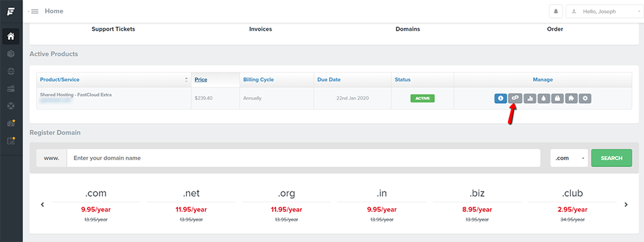Select the .biz domain price card
644x242 pixels.
click(x=477, y=205)
